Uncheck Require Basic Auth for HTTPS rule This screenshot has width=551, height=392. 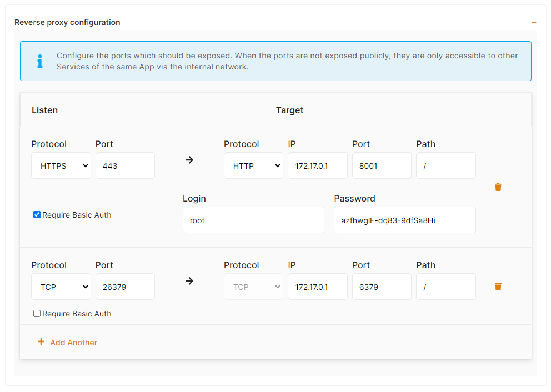pyautogui.click(x=37, y=215)
